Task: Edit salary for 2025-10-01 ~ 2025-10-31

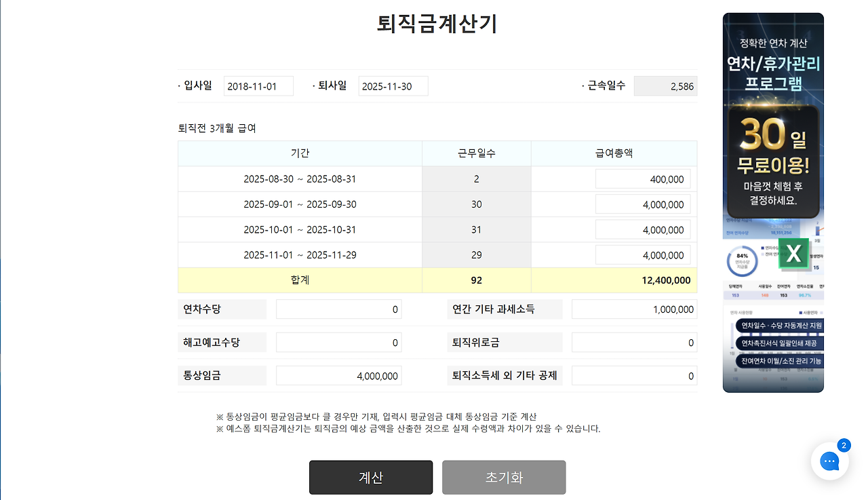Action: click(643, 229)
